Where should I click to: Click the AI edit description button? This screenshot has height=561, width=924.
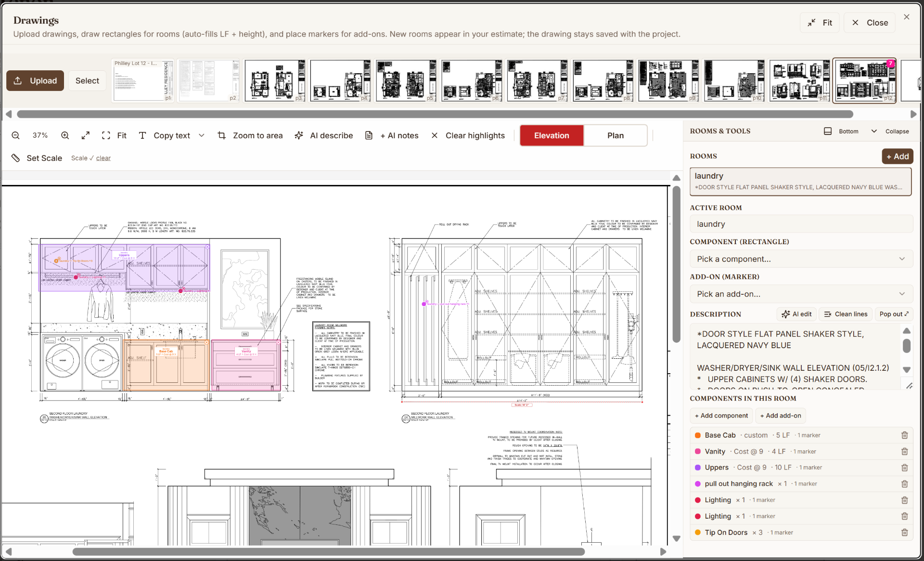click(796, 314)
